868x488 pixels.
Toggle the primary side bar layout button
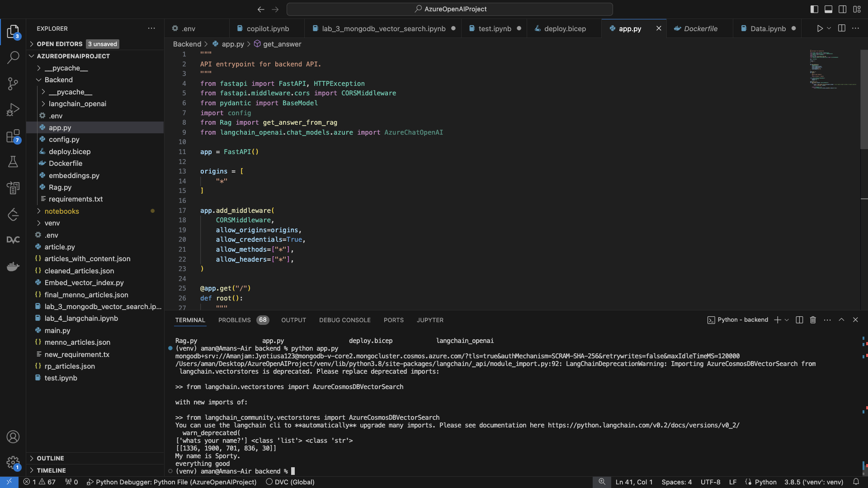point(814,9)
